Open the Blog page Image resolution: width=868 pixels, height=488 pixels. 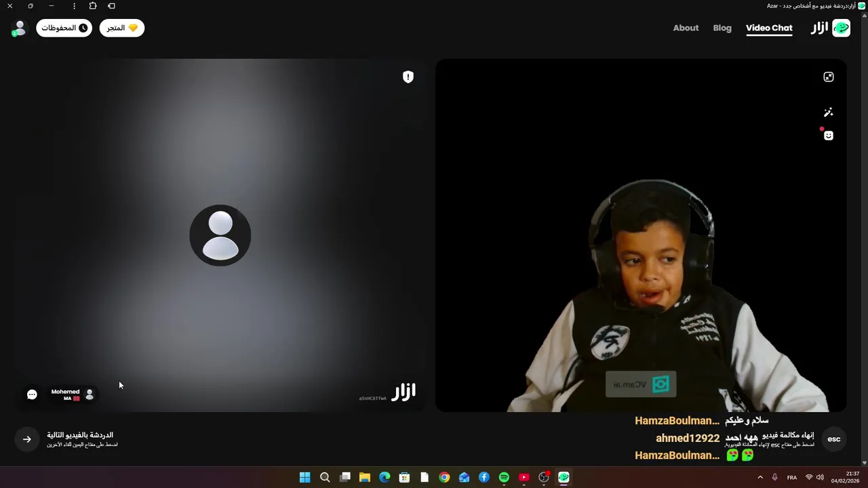[x=722, y=28]
